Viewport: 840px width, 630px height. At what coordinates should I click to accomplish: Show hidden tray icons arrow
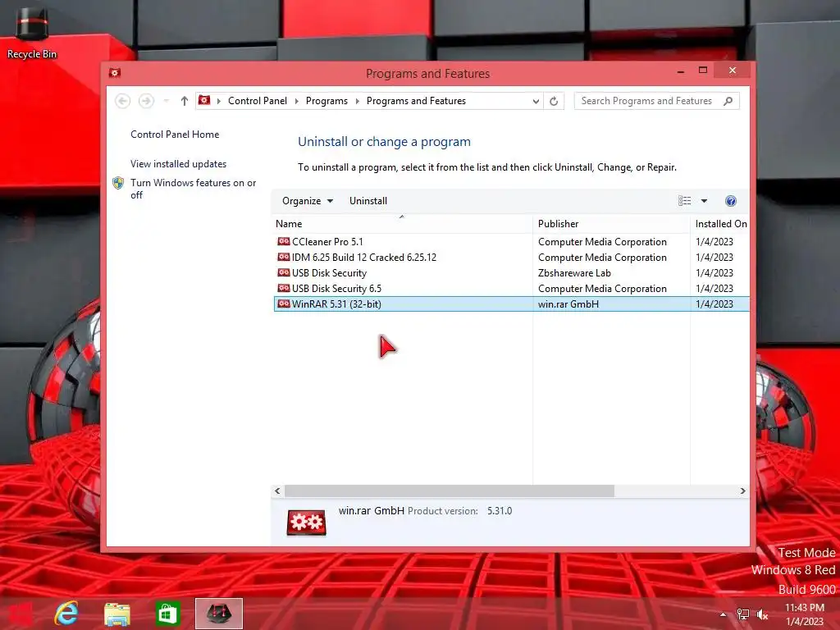click(x=724, y=614)
